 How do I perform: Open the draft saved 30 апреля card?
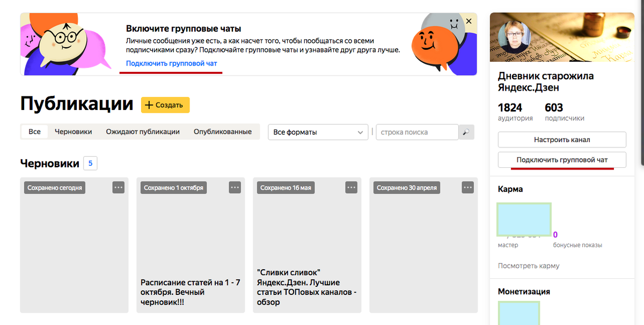423,245
